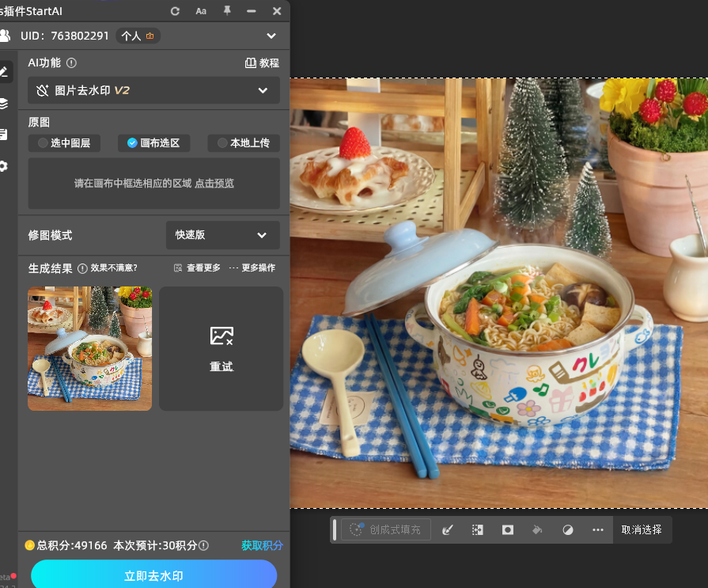Image resolution: width=708 pixels, height=588 pixels.
Task: Select the 本地上传 radio option
Action: pos(244,143)
